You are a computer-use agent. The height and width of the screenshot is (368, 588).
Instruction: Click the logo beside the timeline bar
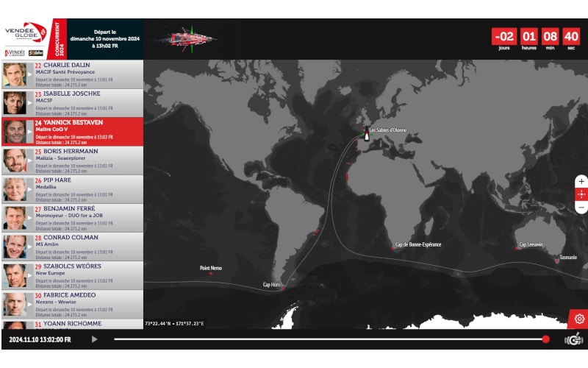[x=574, y=339]
